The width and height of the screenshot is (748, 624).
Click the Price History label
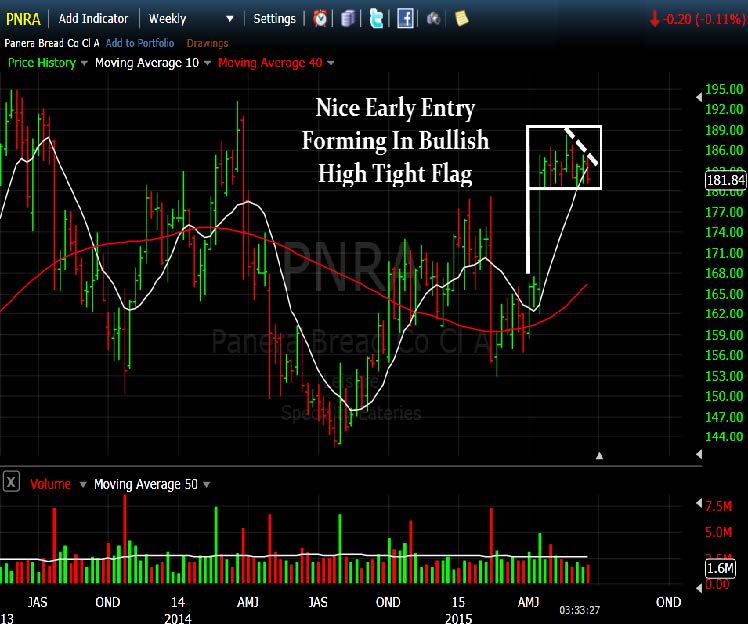(42, 63)
